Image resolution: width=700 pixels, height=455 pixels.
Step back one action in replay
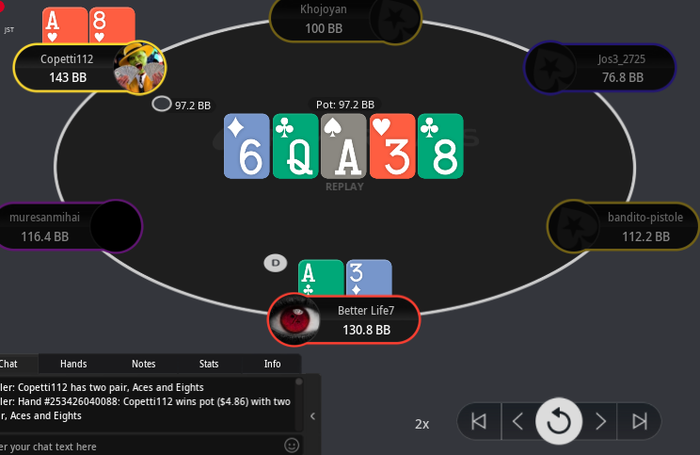pos(518,422)
